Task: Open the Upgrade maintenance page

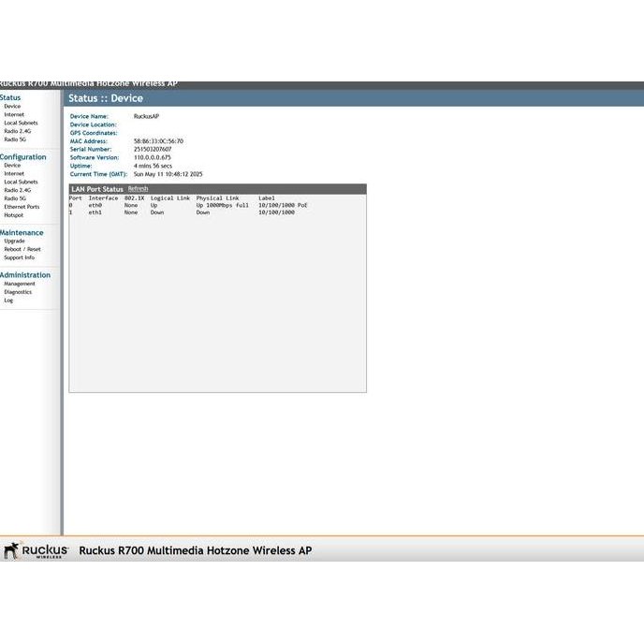Action: pyautogui.click(x=14, y=241)
